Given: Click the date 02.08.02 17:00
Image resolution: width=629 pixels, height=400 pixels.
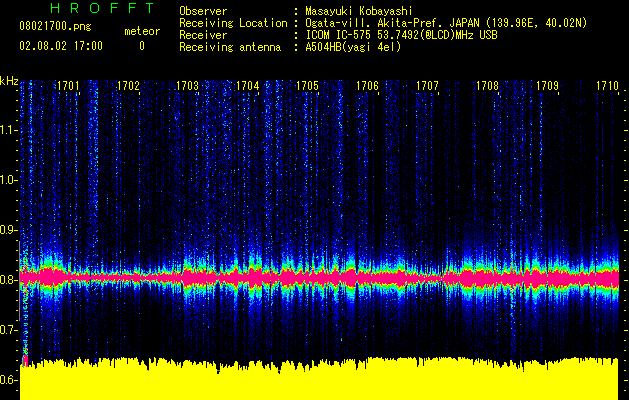Looking at the screenshot, I should click(61, 46).
